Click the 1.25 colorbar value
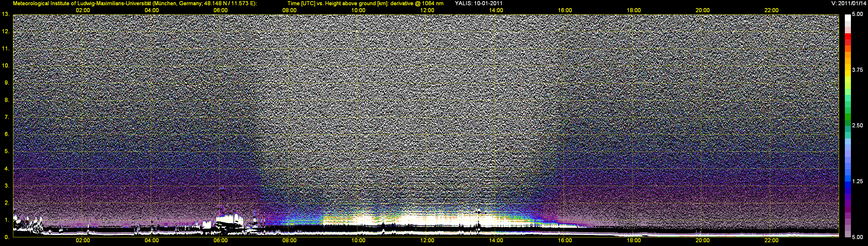This screenshot has width=868, height=246. point(858,181)
